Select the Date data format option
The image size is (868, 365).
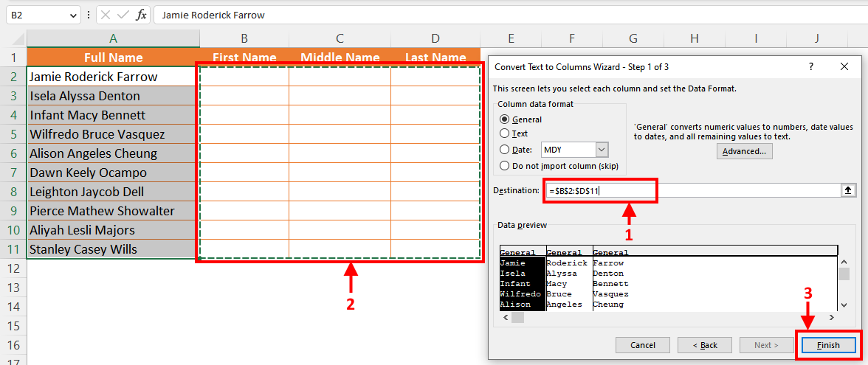pos(517,149)
